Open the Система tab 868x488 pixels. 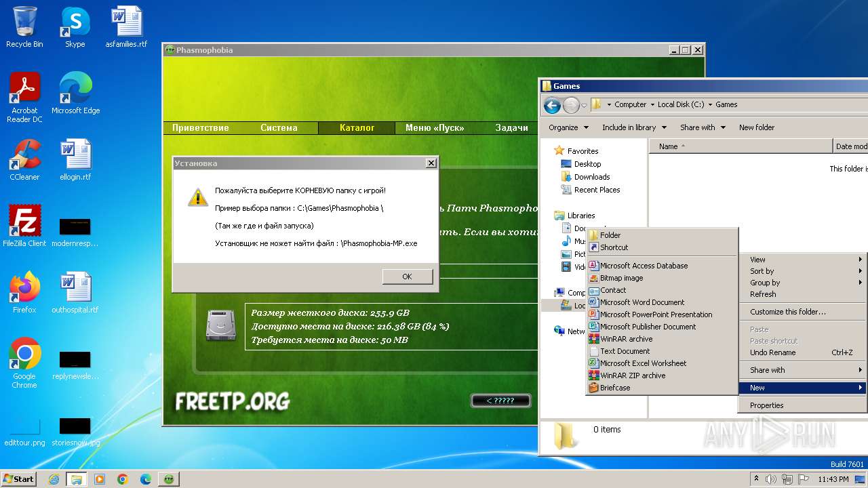(x=279, y=127)
